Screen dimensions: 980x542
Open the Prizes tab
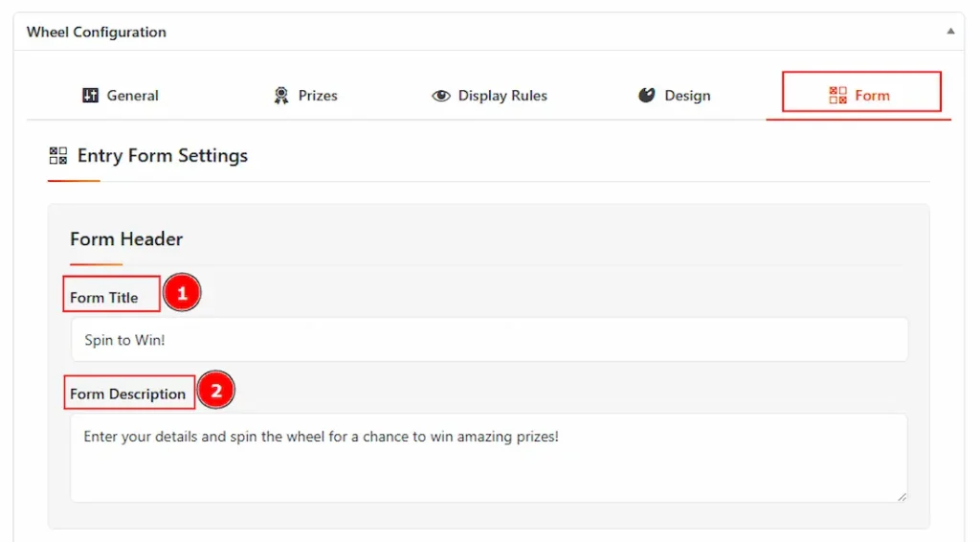point(305,95)
